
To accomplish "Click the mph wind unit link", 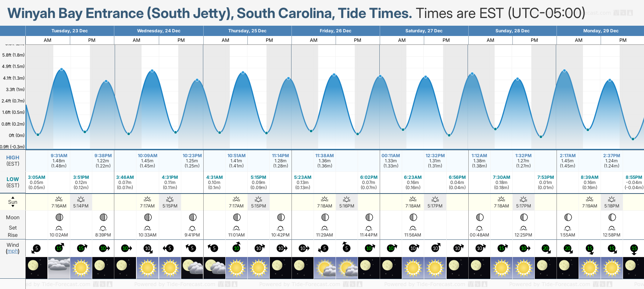I will (12, 251).
